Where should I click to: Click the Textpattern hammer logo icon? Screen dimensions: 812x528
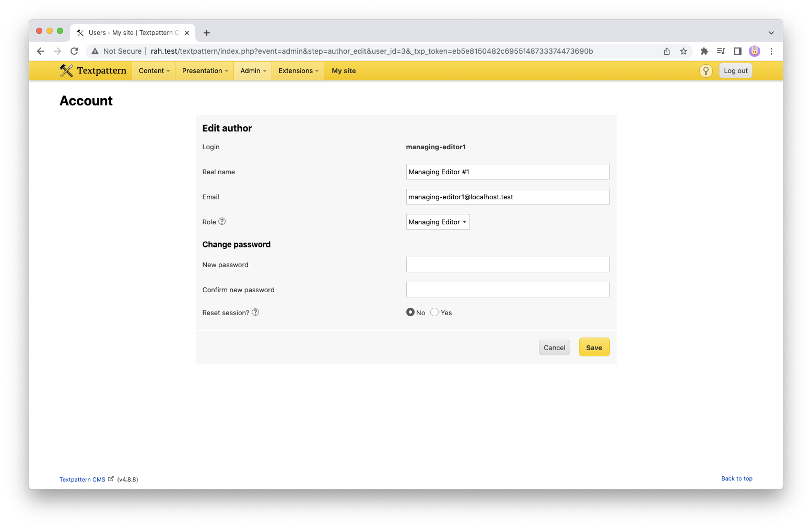[66, 70]
